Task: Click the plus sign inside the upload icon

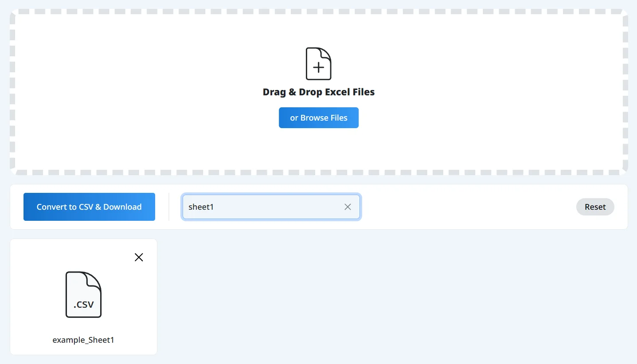Action: click(x=318, y=67)
